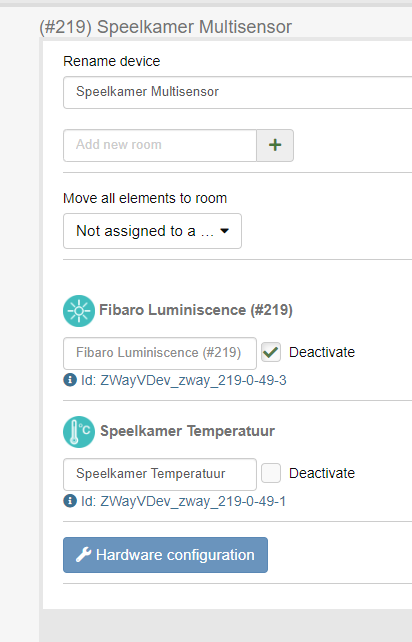Screen dimensions: 412x642
Task: Click info icon beside ZWayVDev_zway_219-0-49-1
Action: (x=70, y=501)
